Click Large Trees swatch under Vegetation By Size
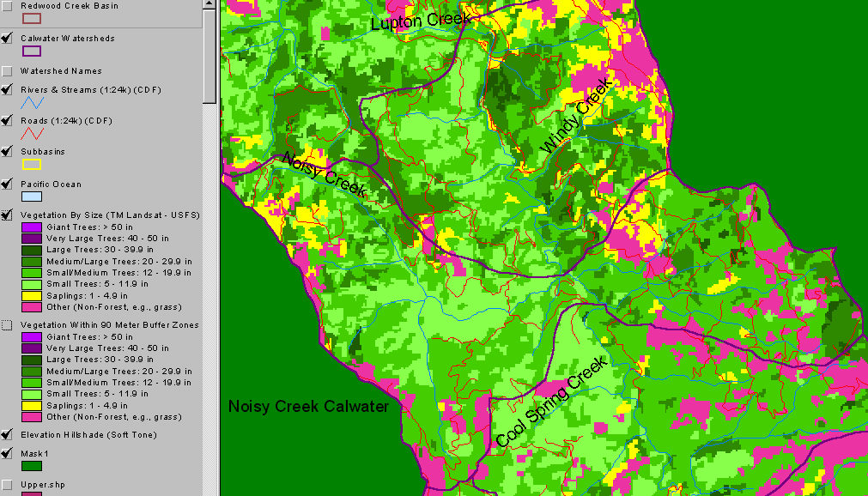 pyautogui.click(x=32, y=251)
